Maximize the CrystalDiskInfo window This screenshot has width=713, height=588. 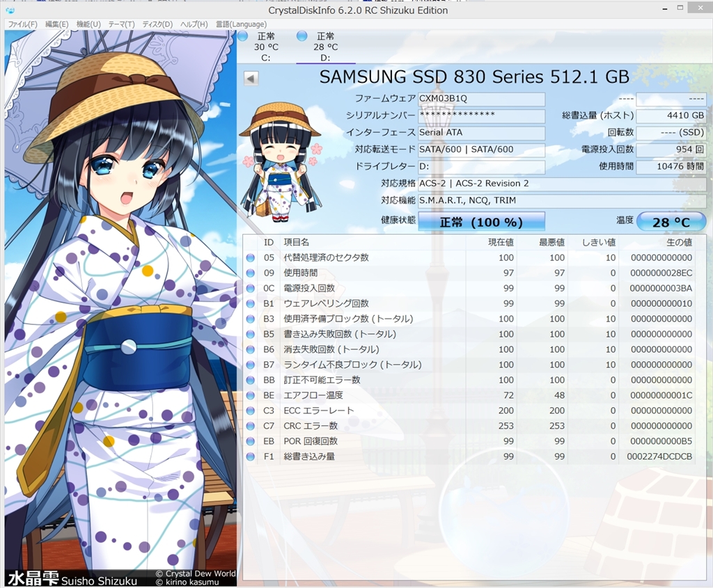click(680, 8)
